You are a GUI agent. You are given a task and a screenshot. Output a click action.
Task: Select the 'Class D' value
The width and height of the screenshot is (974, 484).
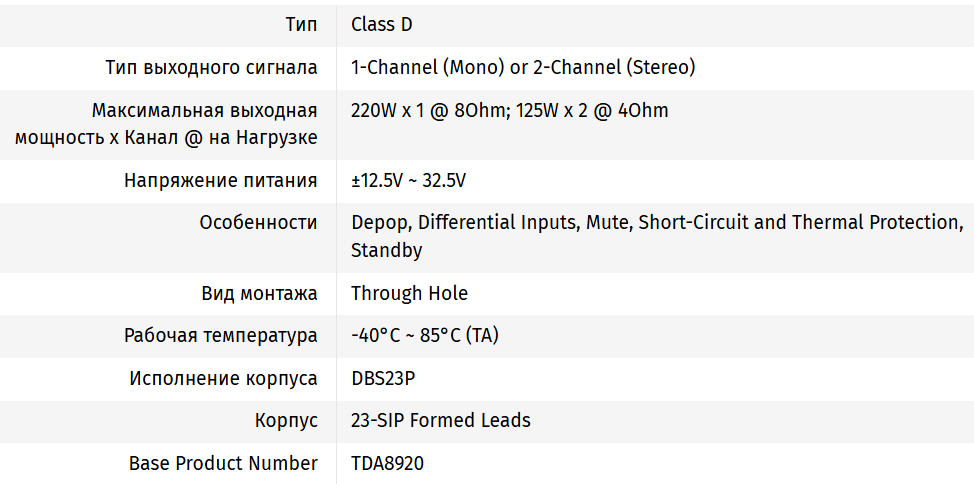pos(381,25)
